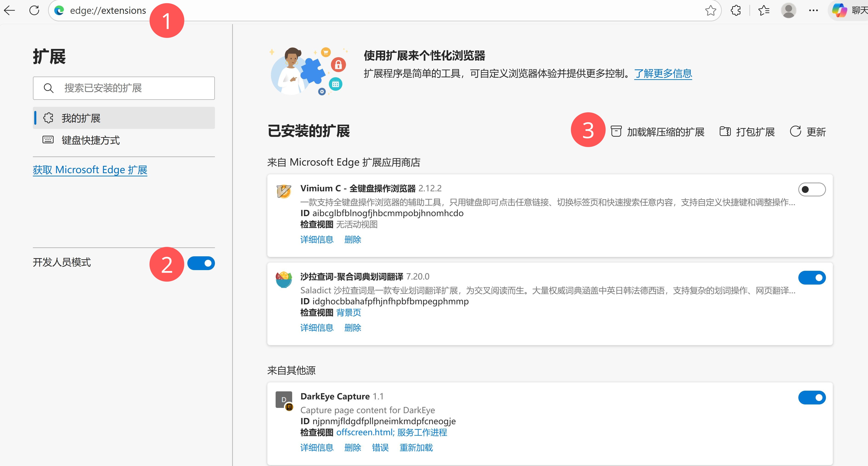Toggle 开发人员模式 developer mode switch

coord(201,263)
